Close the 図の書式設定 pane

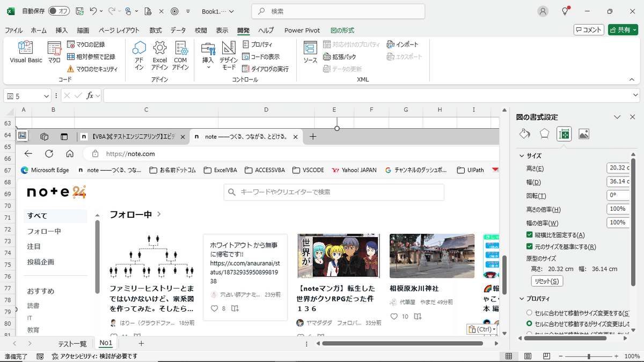[632, 117]
